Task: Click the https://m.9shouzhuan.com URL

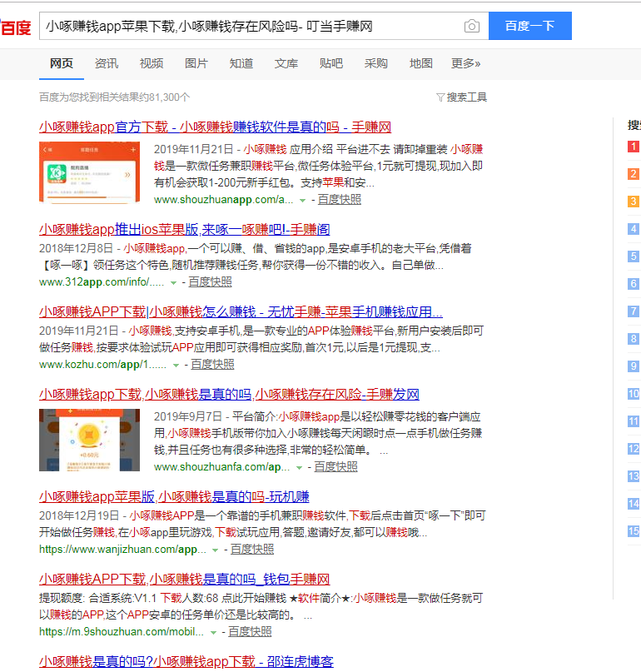Action: [x=122, y=632]
